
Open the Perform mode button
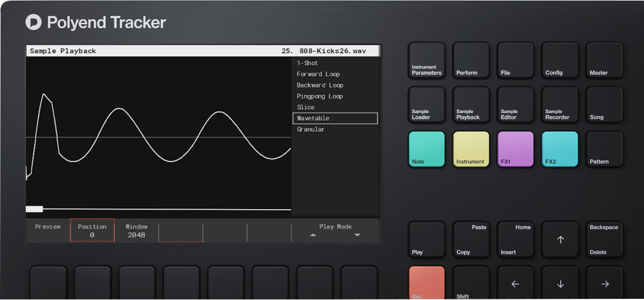tap(471, 60)
